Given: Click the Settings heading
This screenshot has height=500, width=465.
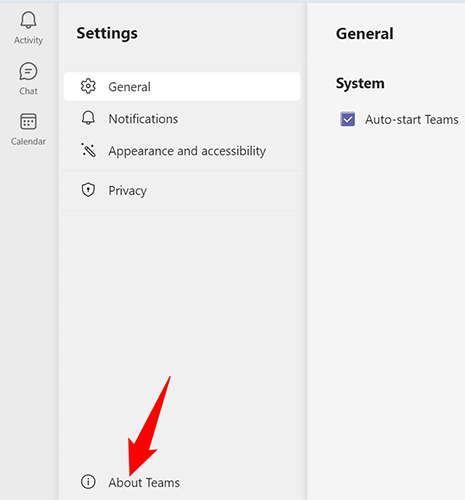Looking at the screenshot, I should point(107,33).
